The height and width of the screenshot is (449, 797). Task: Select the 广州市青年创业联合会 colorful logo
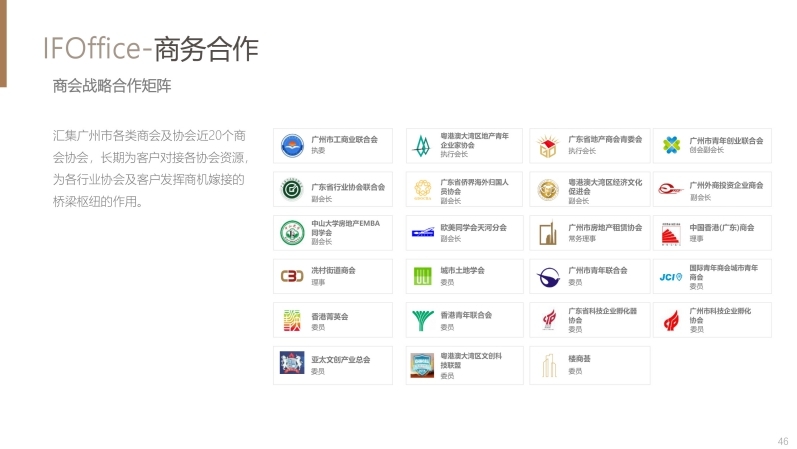click(x=671, y=145)
